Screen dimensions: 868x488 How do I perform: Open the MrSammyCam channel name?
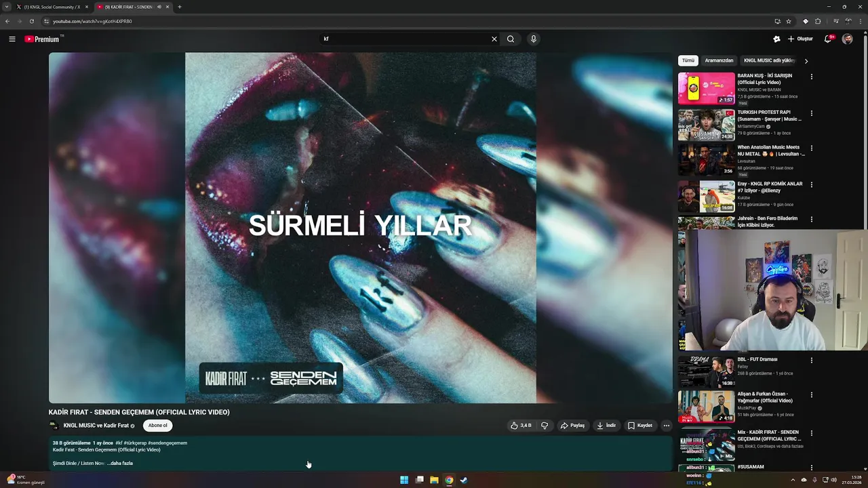pyautogui.click(x=751, y=126)
